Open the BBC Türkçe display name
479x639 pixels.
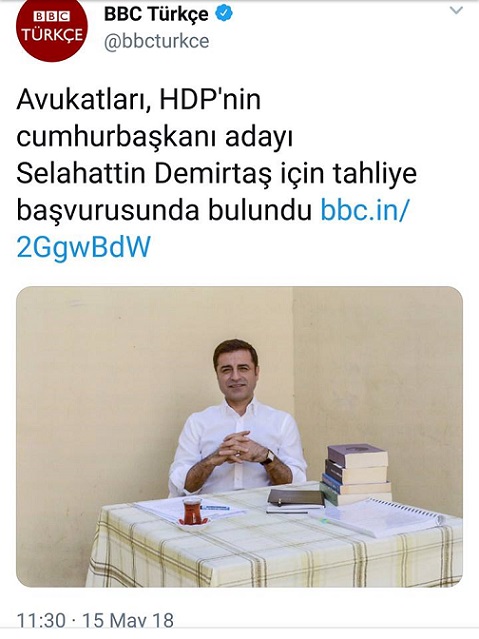click(156, 14)
